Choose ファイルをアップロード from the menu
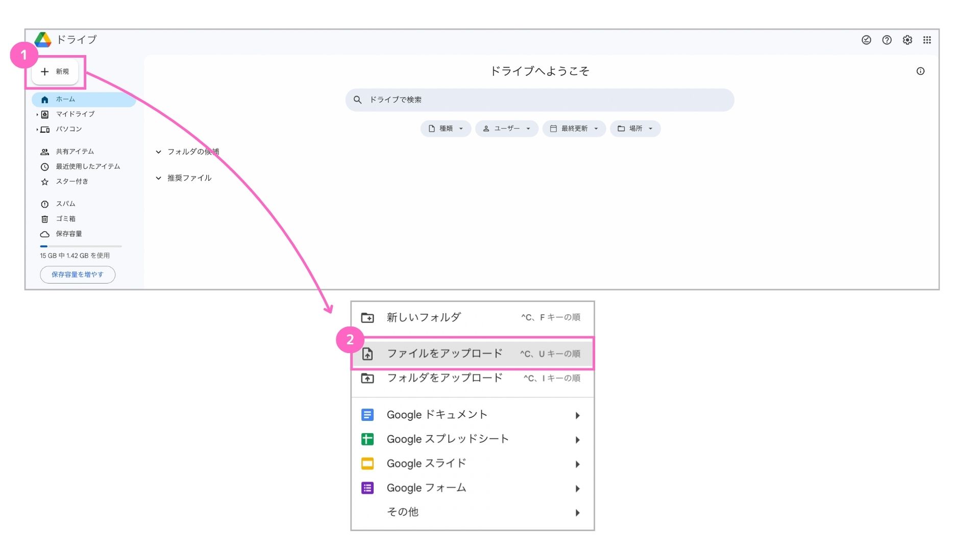This screenshot has width=980, height=551. [473, 354]
